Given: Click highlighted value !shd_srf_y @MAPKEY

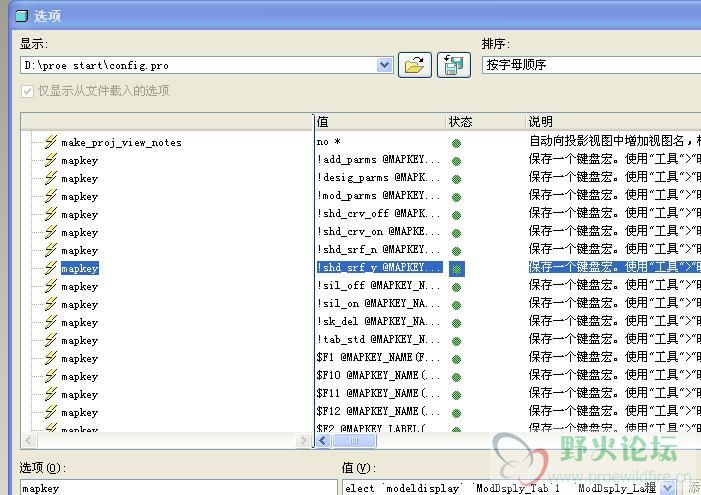Looking at the screenshot, I should pyautogui.click(x=380, y=267).
